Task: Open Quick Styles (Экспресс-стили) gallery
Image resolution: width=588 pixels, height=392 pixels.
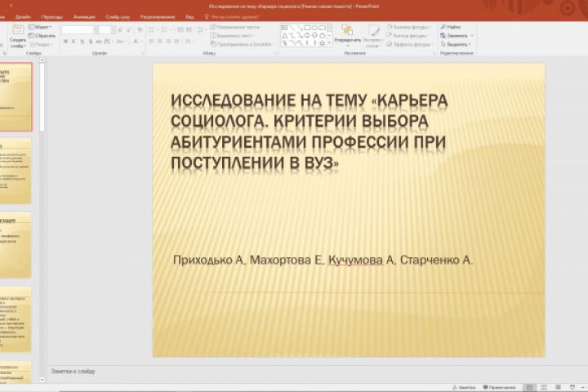Action: 372,36
